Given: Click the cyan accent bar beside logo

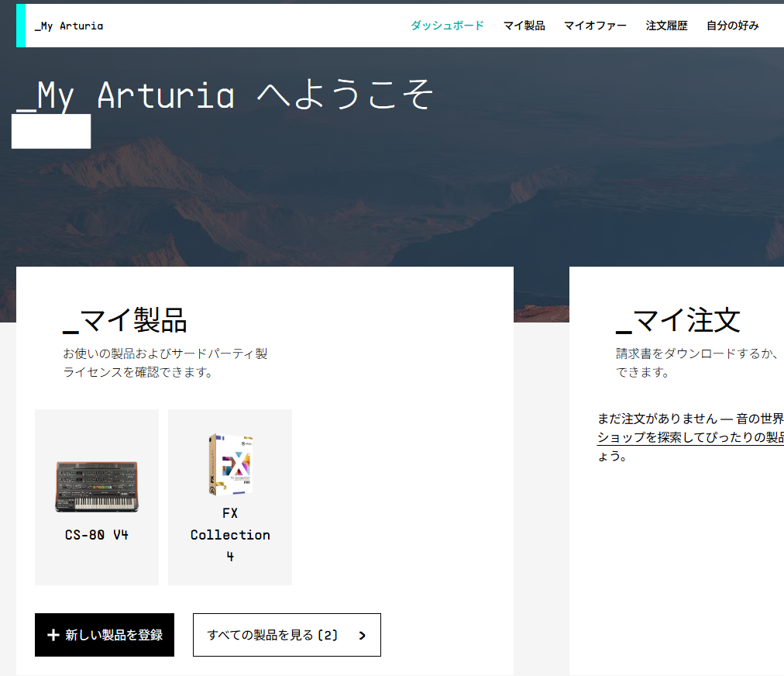Looking at the screenshot, I should tap(21, 26).
